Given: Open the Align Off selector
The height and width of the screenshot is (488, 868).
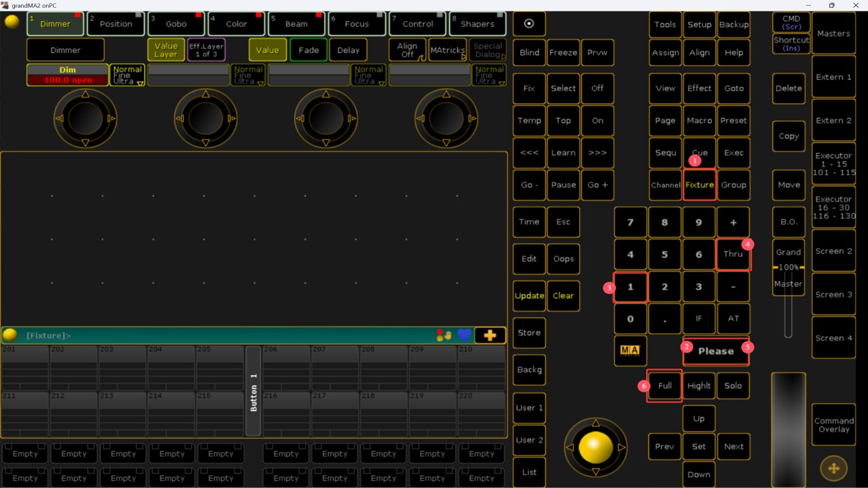Looking at the screenshot, I should pyautogui.click(x=407, y=50).
